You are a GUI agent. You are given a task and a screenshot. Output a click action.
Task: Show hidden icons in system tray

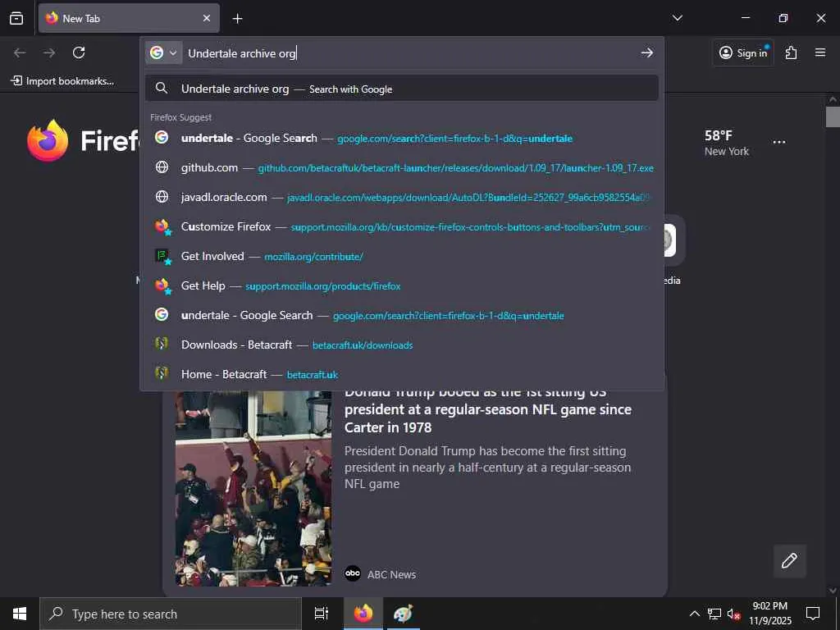point(694,614)
